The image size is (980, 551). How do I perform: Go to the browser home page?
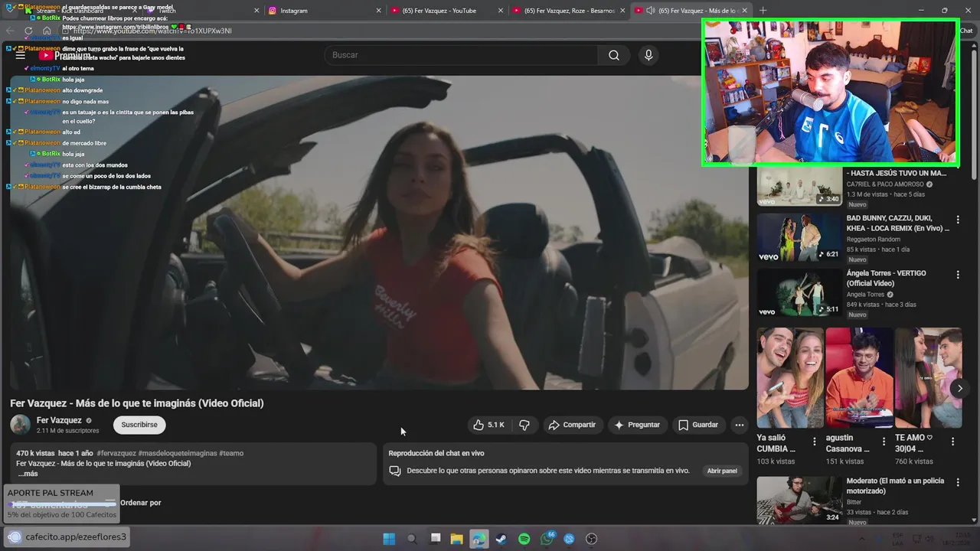(x=47, y=31)
